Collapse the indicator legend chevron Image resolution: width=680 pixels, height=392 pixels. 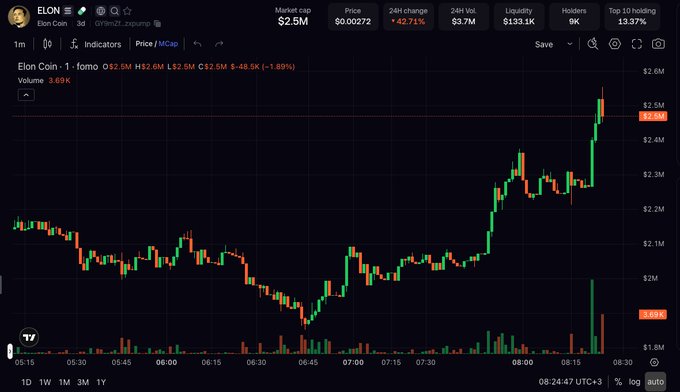(26, 95)
